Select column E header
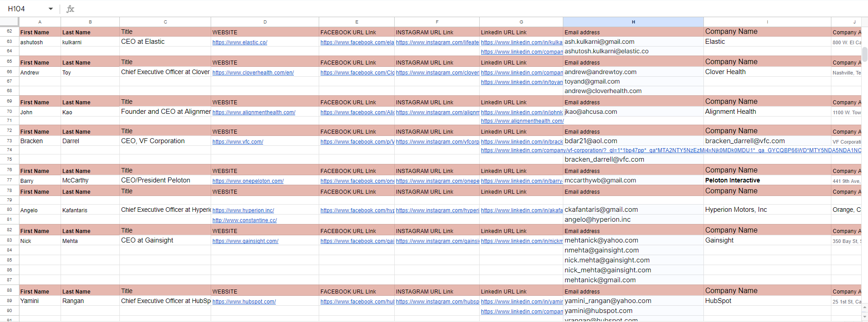Screen dimensions: 868x322 356,22
